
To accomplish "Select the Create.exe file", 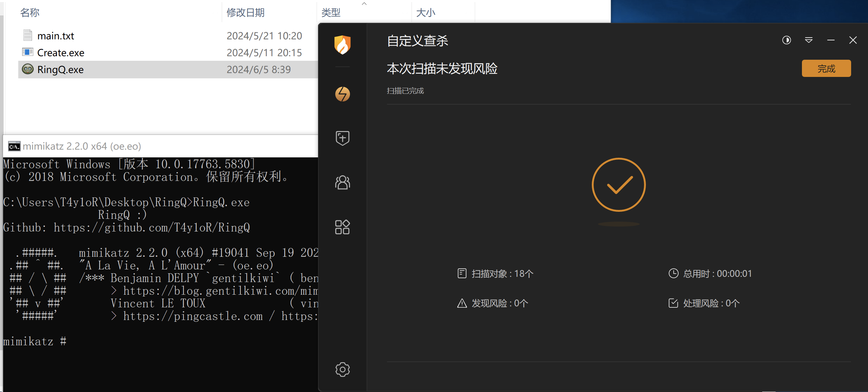I will click(x=60, y=53).
